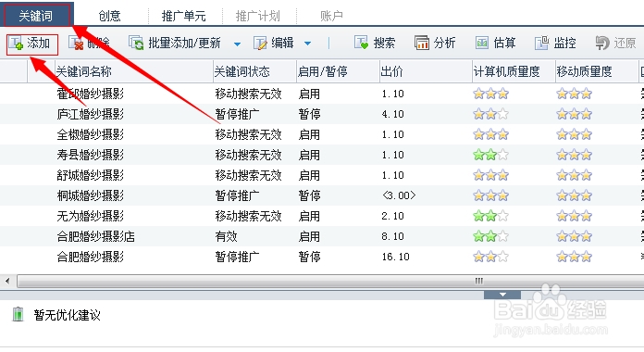This screenshot has height=352, width=644.
Task: Click 移动质量度 stars for 霍邱婚纱摄影
Action: pyautogui.click(x=575, y=94)
